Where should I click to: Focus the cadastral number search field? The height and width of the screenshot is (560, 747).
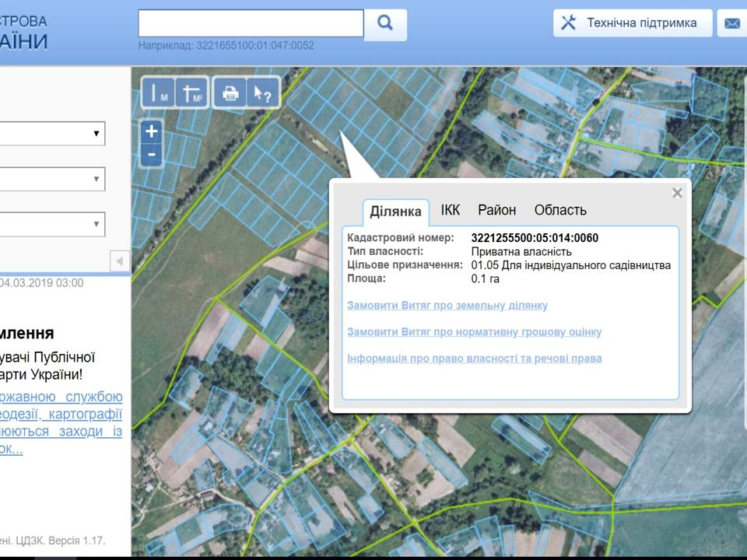click(x=251, y=23)
